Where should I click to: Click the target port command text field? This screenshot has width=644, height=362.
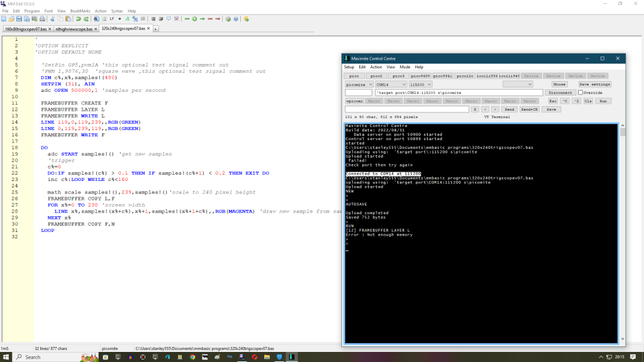click(458, 92)
